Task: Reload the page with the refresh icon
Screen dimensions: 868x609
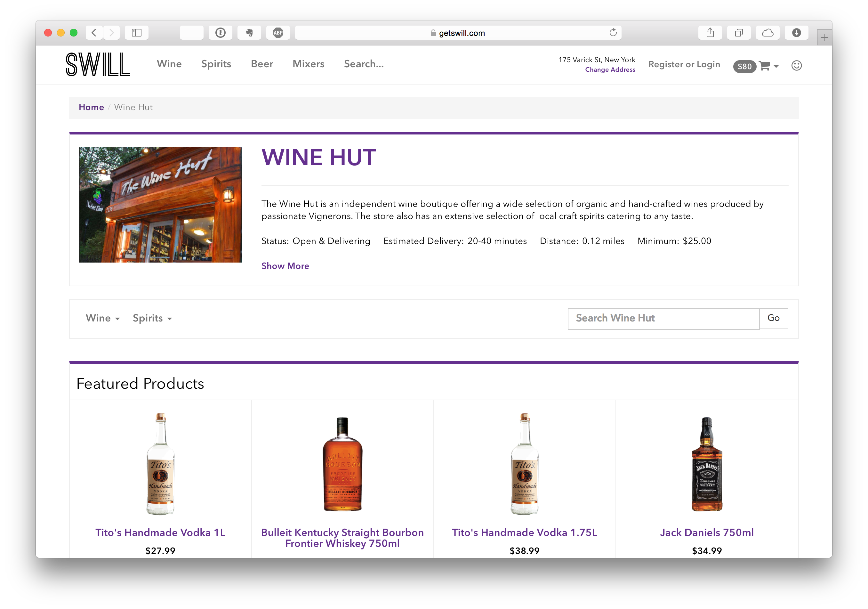Action: (x=613, y=33)
